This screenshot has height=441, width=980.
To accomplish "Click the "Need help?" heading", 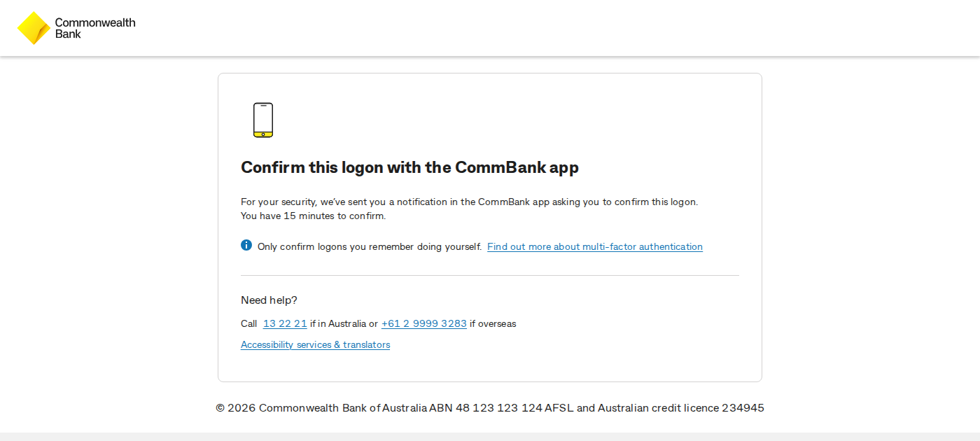I will click(x=269, y=300).
